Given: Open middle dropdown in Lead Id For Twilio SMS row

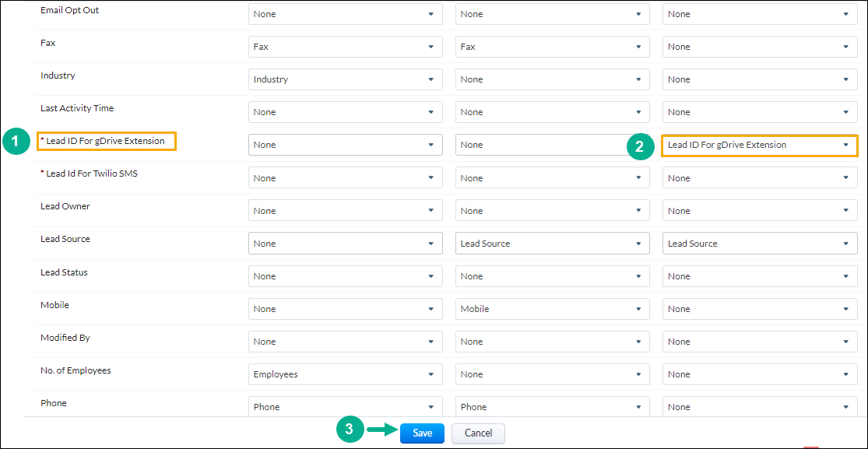Looking at the screenshot, I should coord(553,177).
